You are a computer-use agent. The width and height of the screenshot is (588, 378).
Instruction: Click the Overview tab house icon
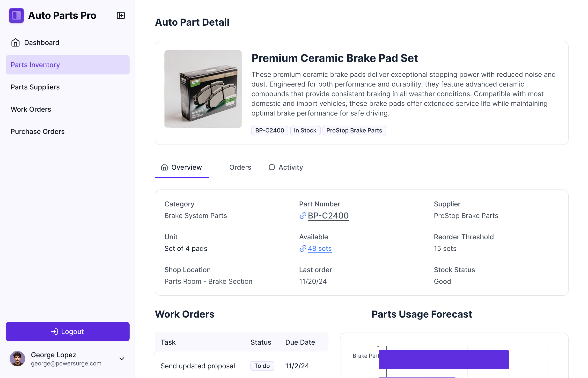164,167
